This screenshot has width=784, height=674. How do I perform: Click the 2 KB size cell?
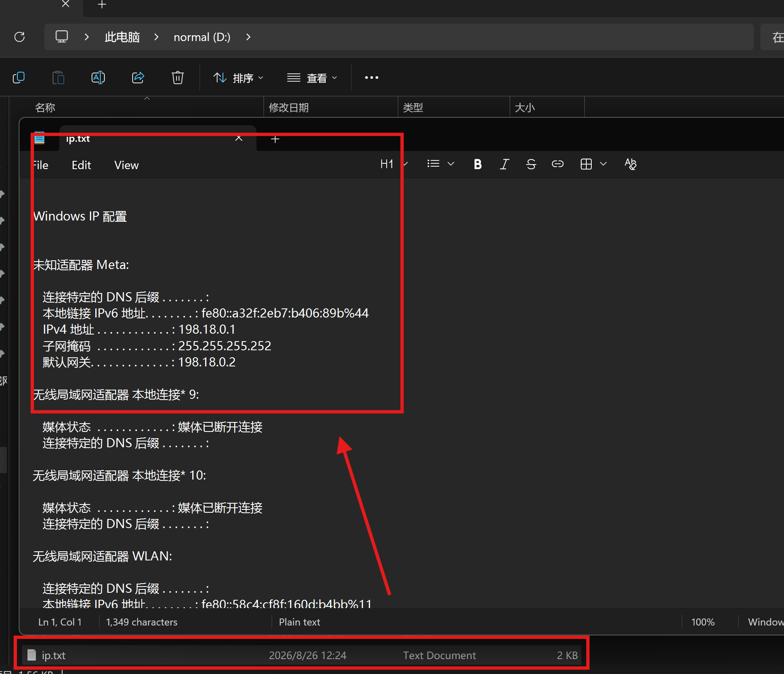pyautogui.click(x=567, y=655)
